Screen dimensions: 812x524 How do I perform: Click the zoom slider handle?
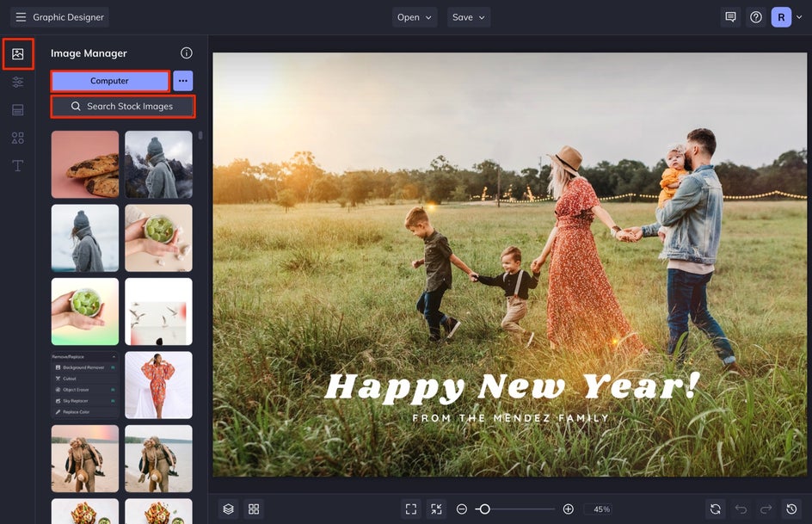pos(484,509)
